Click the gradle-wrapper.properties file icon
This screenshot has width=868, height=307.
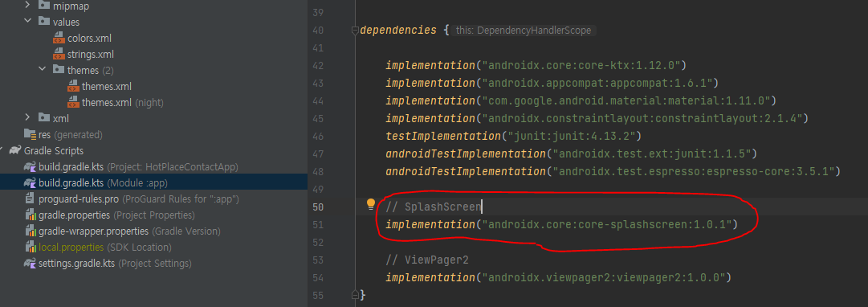(x=30, y=231)
